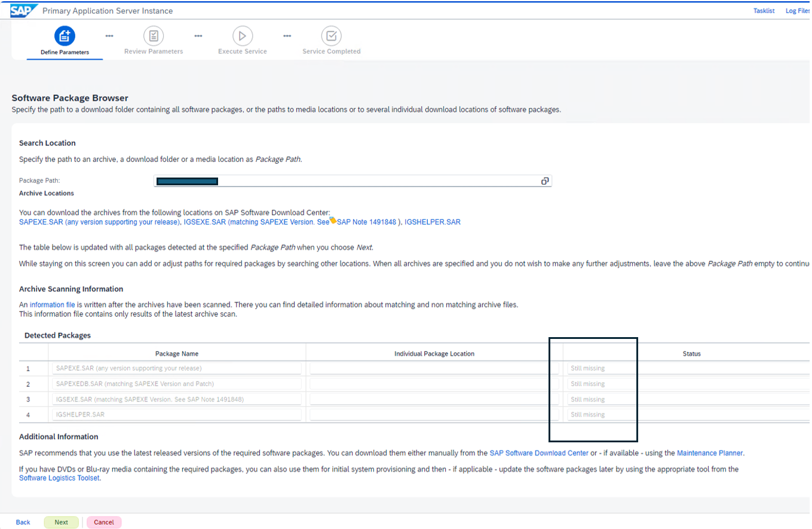Select row number 2 in Detected Packages

tap(29, 384)
